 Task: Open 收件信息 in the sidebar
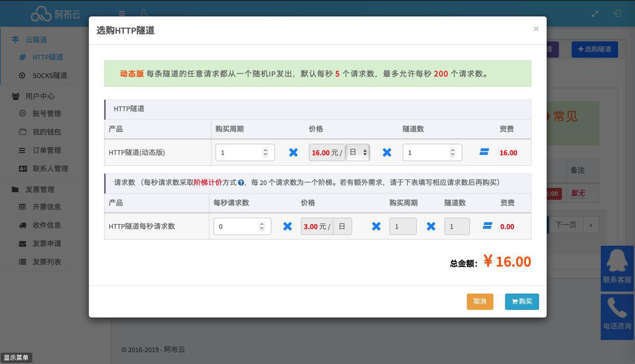click(x=47, y=225)
